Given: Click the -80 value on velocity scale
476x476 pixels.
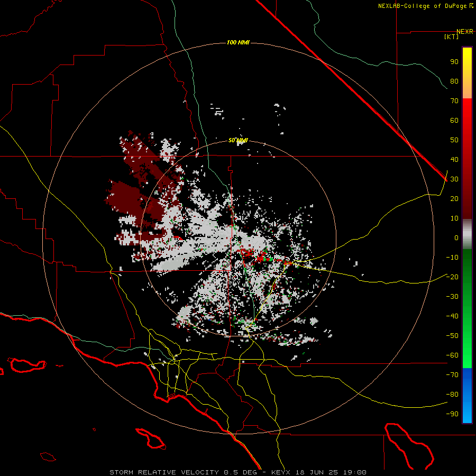Looking at the screenshot, I should point(452,395).
